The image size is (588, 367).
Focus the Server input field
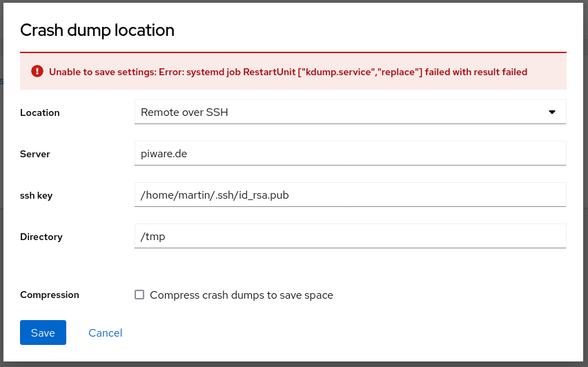[x=351, y=153]
